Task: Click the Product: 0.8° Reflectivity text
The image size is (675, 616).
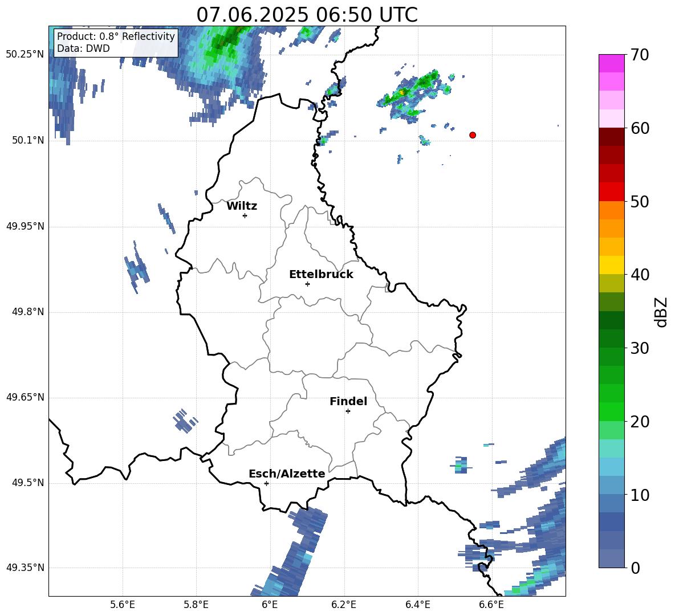Action: pyautogui.click(x=116, y=36)
